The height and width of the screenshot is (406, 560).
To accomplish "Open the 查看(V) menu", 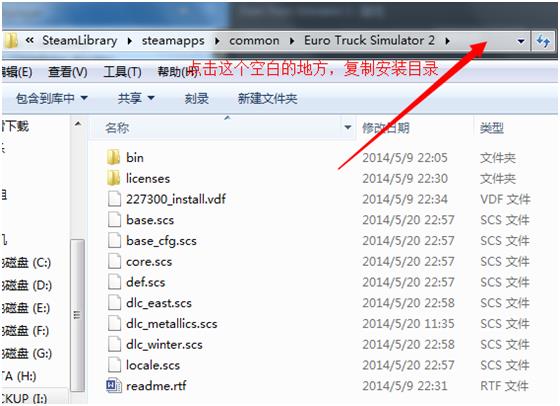I will (x=68, y=72).
